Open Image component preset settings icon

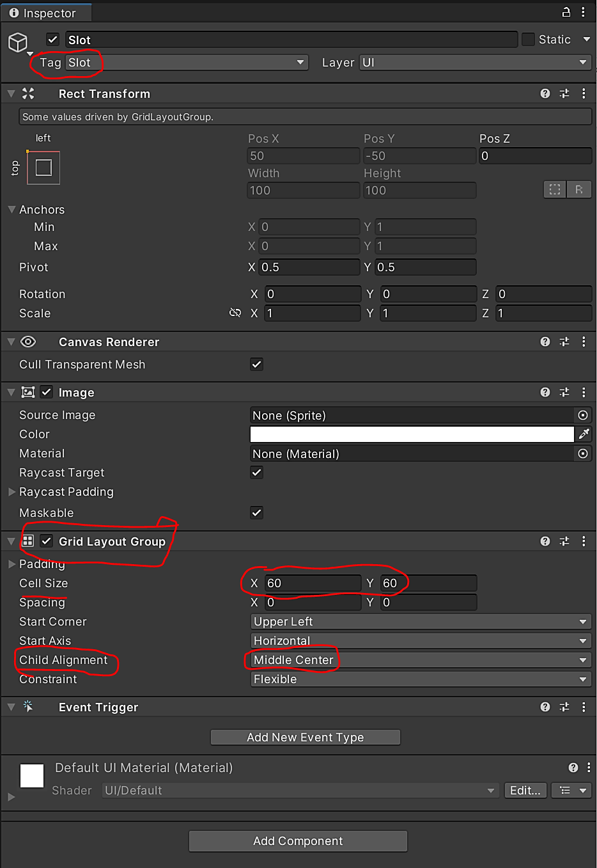[564, 392]
